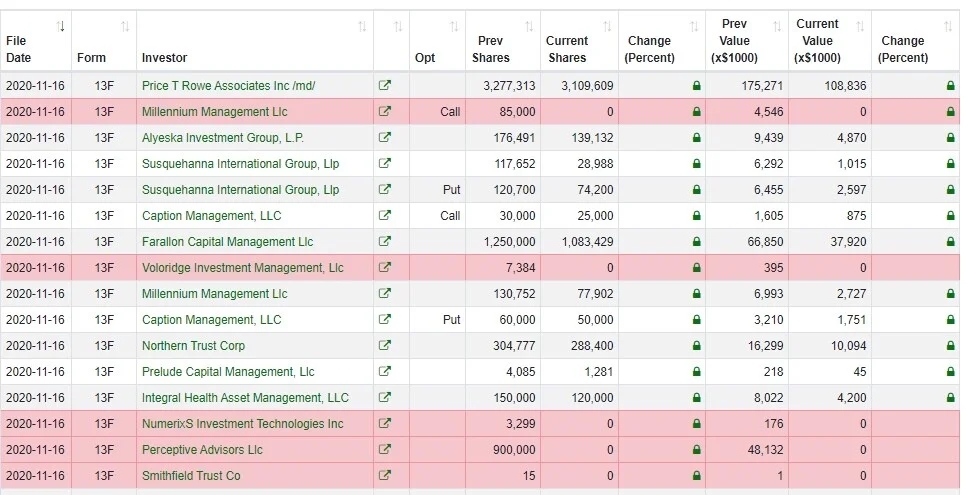Select Prev Value cell 48,132
966x495 pixels.
765,449
